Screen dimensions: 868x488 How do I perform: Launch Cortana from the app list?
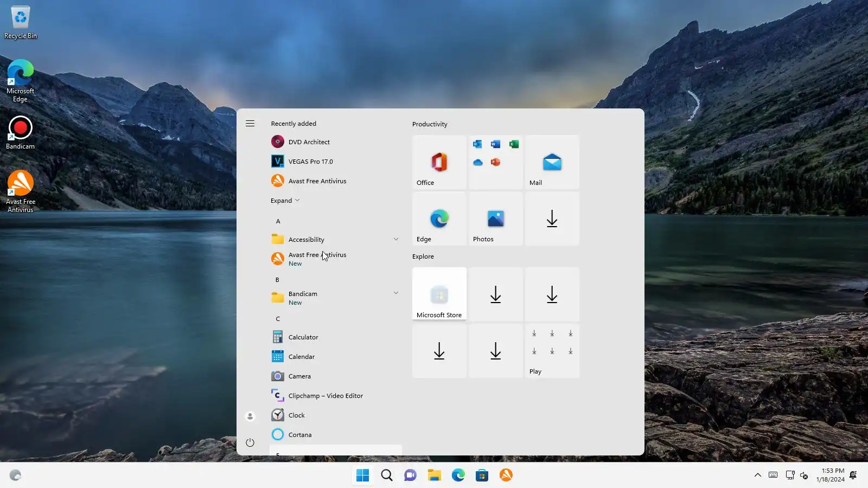[336, 435]
